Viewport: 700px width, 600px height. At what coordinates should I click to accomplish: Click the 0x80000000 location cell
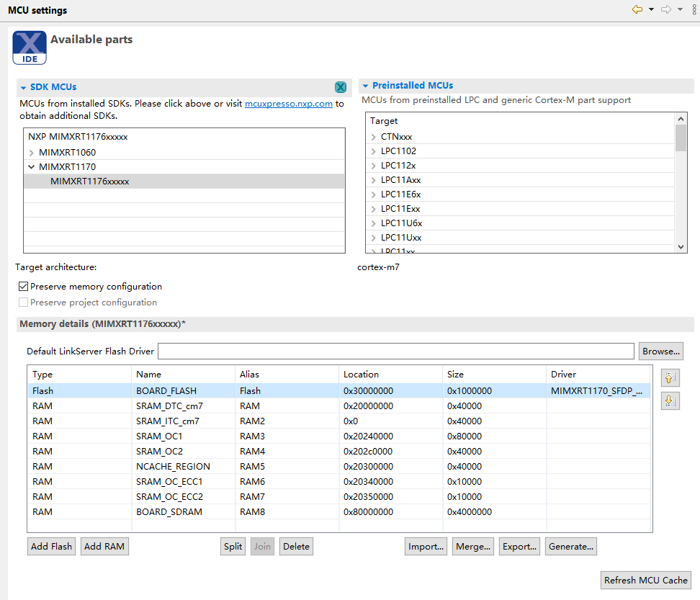click(x=390, y=512)
